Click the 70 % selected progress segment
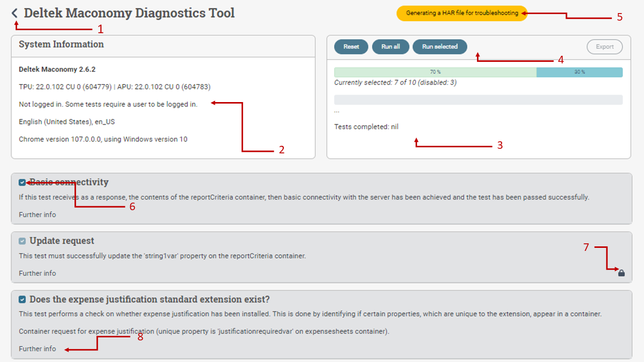 (435, 72)
